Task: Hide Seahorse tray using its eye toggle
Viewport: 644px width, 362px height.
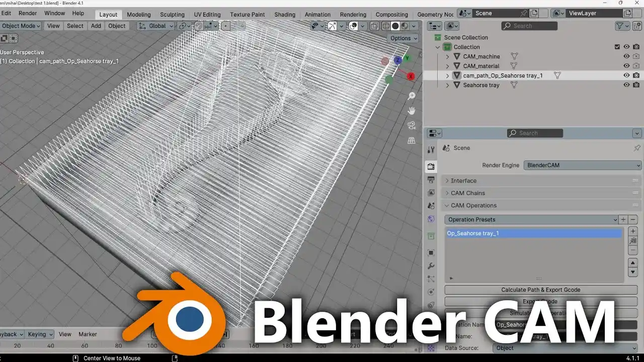Action: [626, 85]
